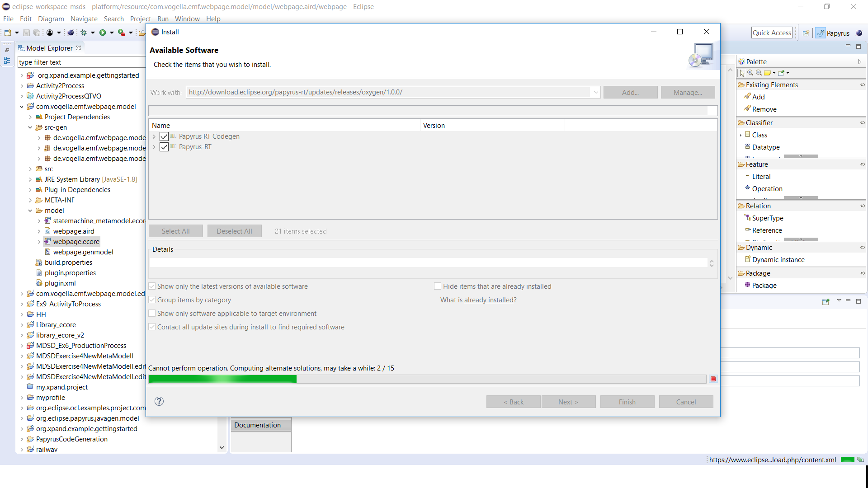Switch to the Papyrus perspective icon
The height and width of the screenshot is (488, 868).
point(833,33)
